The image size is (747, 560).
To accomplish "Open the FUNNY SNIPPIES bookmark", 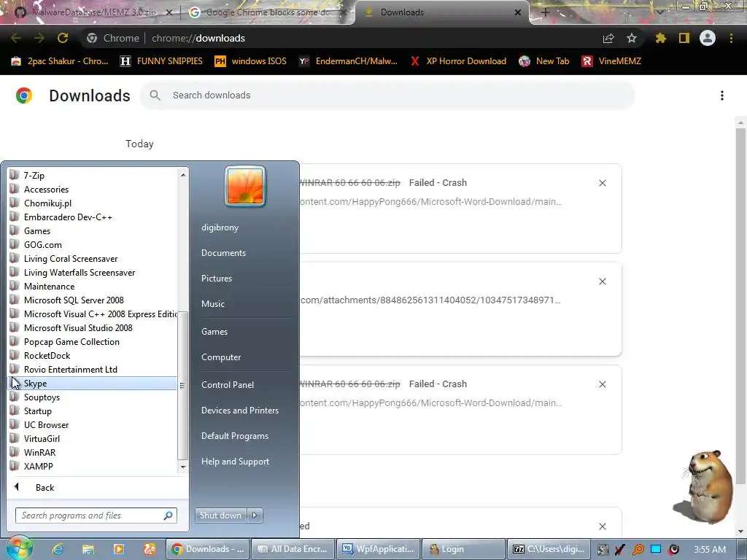I will (161, 61).
